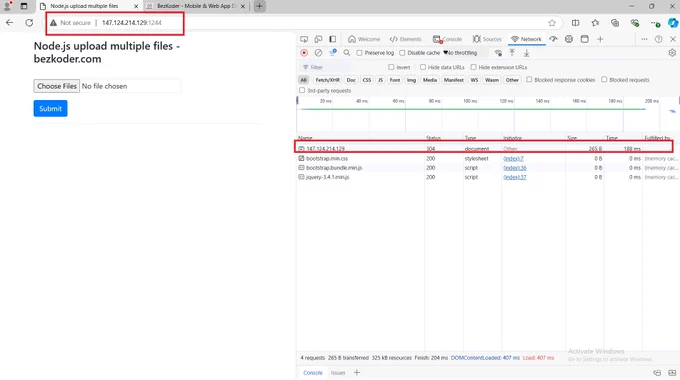Enable the Preserve log checkbox

(359, 53)
